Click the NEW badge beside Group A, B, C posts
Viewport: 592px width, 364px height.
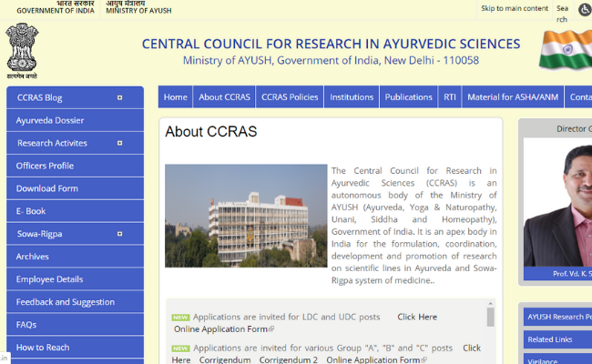(x=180, y=349)
